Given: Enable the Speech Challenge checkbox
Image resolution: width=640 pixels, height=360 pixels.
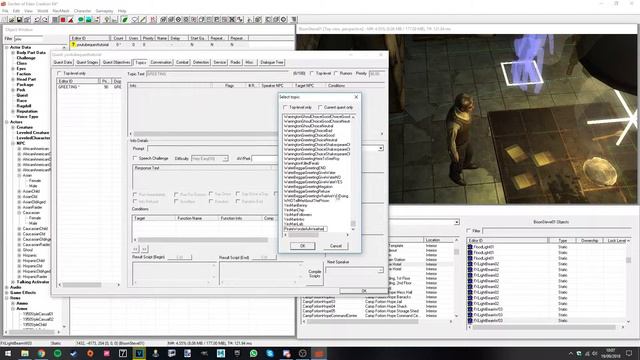Looking at the screenshot, I should 135,158.
